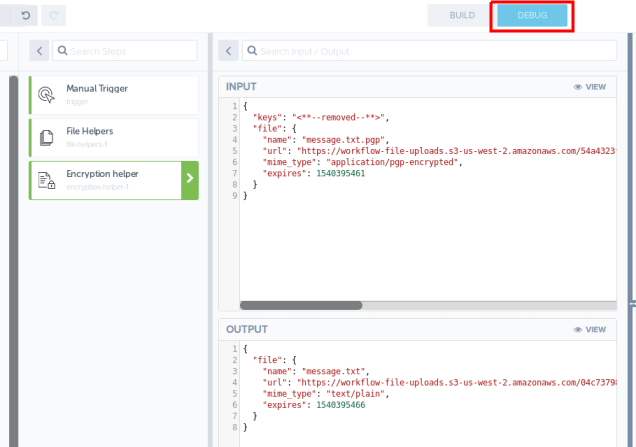Image resolution: width=636 pixels, height=447 pixels.
Task: Collapse the steps list panel
Action: click(x=39, y=51)
